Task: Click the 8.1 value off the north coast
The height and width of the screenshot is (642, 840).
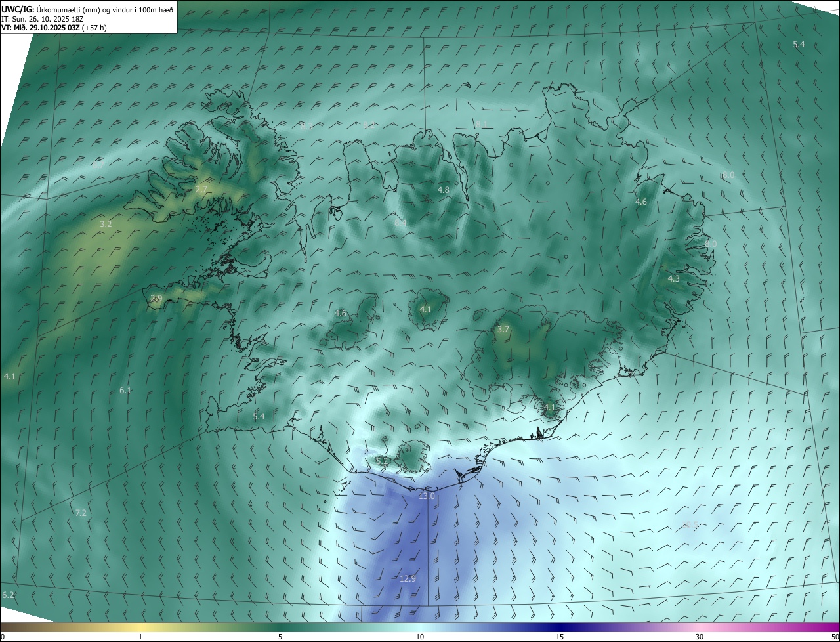Action: click(482, 124)
